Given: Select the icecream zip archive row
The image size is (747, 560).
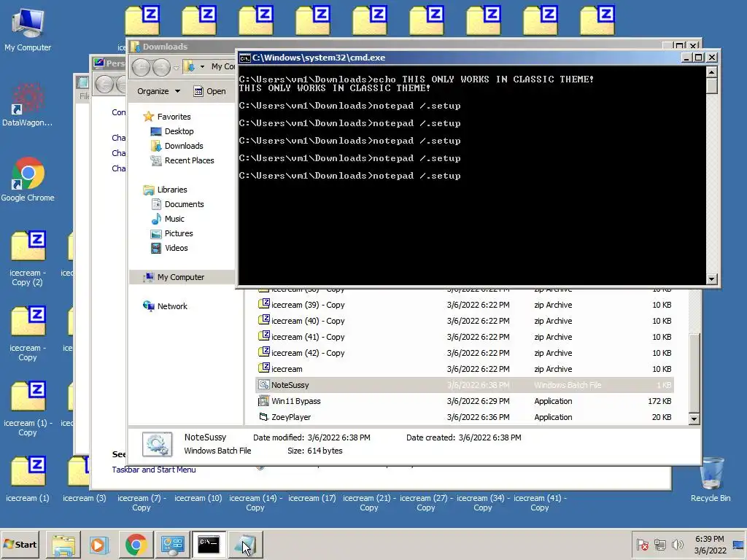Looking at the screenshot, I should click(x=465, y=369).
